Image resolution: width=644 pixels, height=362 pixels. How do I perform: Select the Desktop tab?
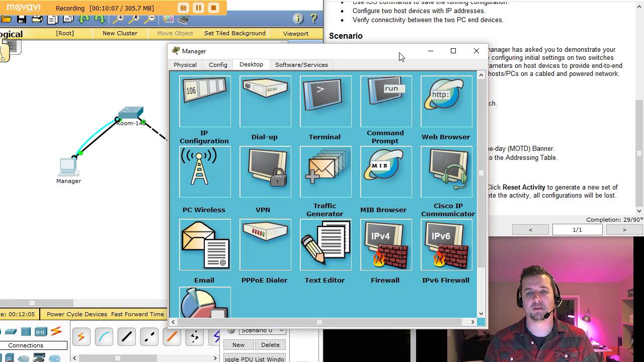(251, 64)
